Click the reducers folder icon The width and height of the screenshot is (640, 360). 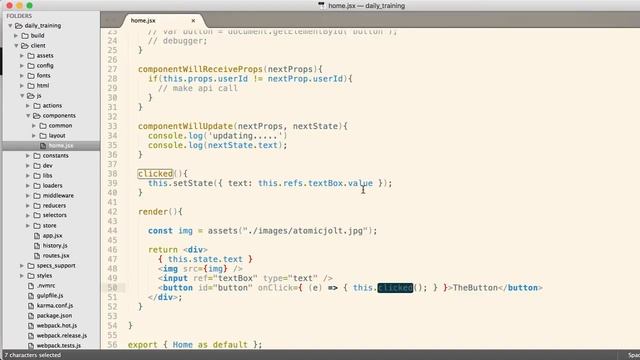[37, 206]
